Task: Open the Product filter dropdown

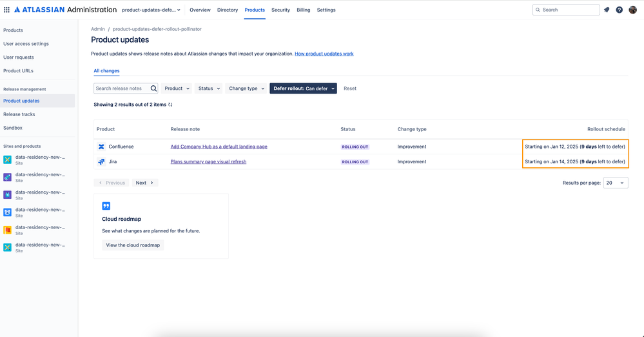Action: click(177, 88)
